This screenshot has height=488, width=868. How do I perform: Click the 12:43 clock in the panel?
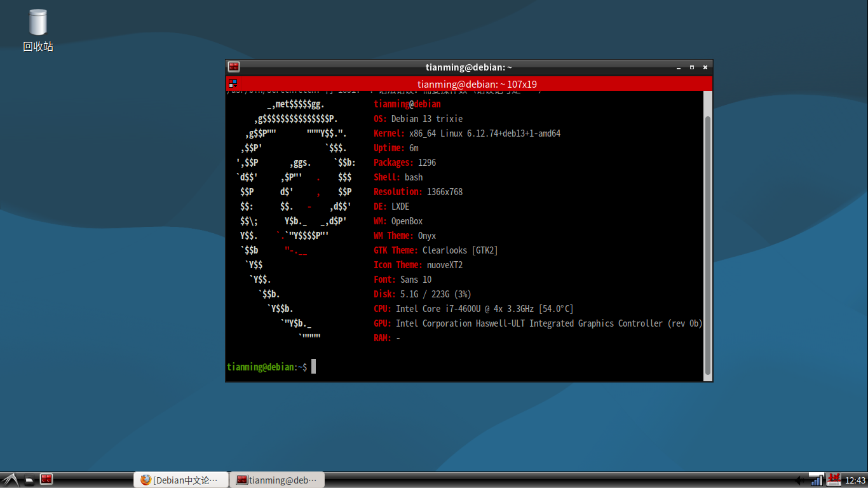coord(855,480)
